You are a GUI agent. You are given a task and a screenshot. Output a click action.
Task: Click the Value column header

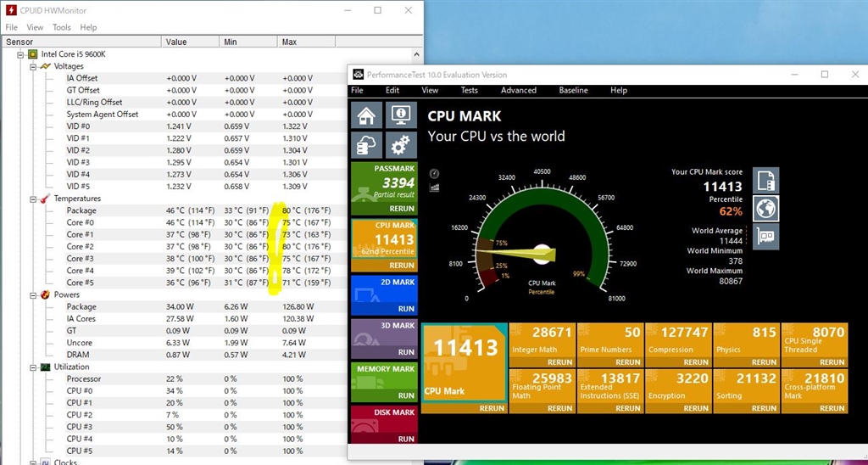191,42
